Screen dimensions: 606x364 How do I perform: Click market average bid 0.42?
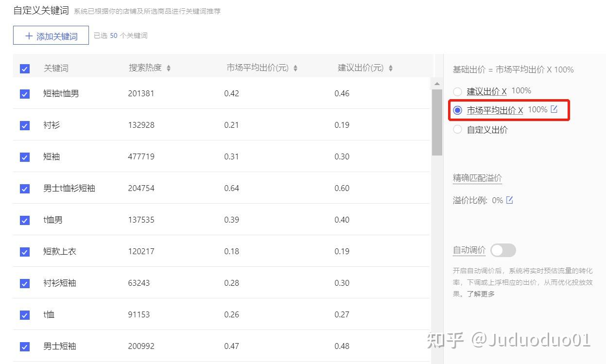pyautogui.click(x=232, y=93)
